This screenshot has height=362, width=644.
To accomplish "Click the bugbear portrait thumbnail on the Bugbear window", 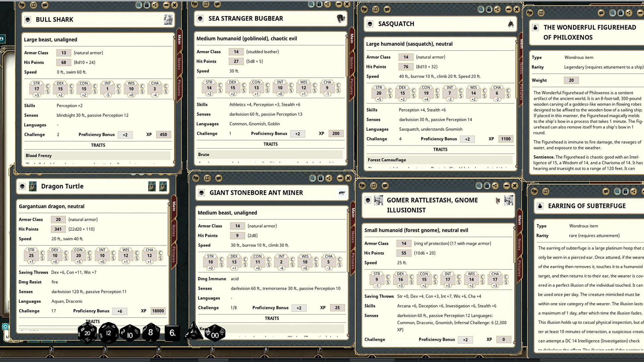I will pos(341,18).
